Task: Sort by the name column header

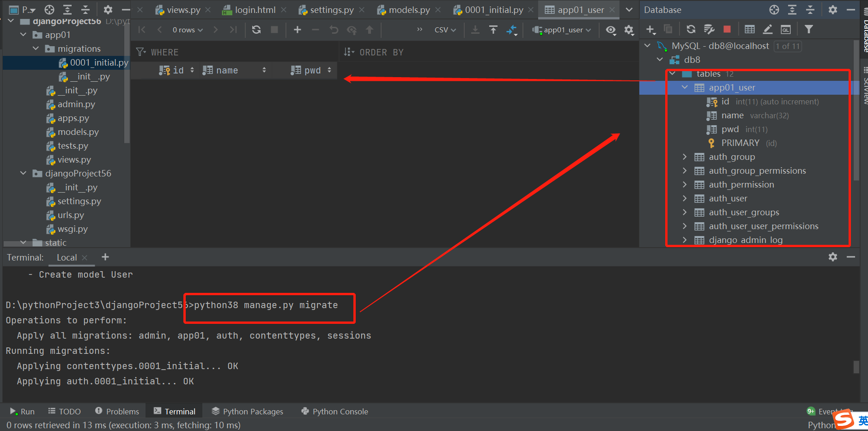Action: point(234,70)
